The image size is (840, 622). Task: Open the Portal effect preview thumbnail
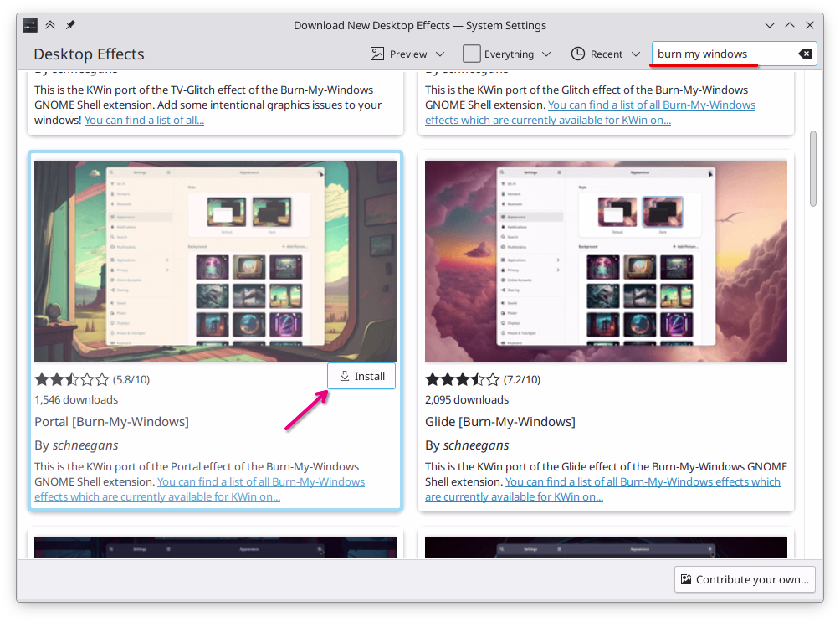pos(215,261)
